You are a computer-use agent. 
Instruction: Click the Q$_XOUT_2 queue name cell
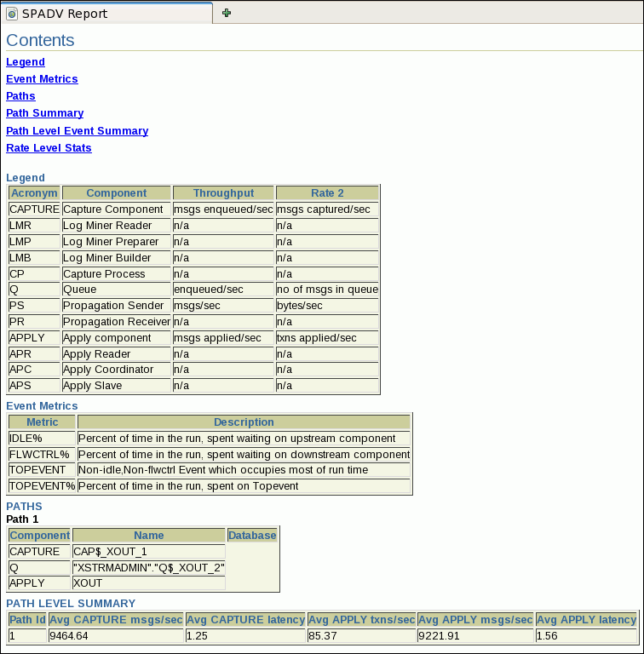click(149, 568)
